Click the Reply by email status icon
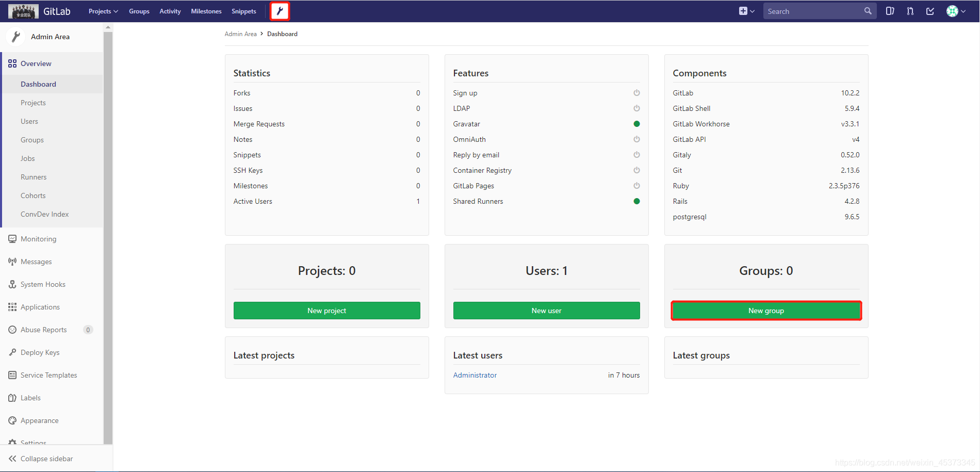 pos(636,155)
